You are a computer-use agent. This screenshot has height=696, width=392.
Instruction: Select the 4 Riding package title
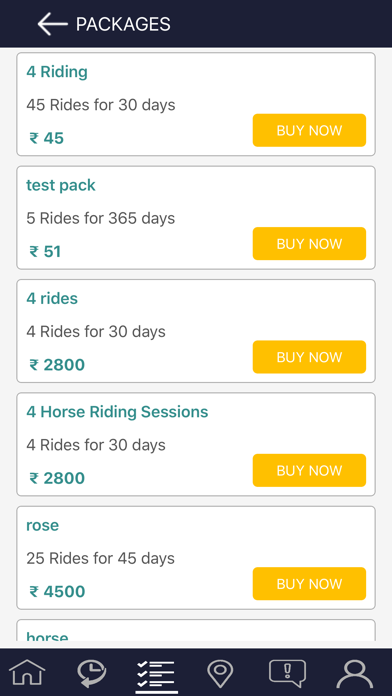pos(57,72)
